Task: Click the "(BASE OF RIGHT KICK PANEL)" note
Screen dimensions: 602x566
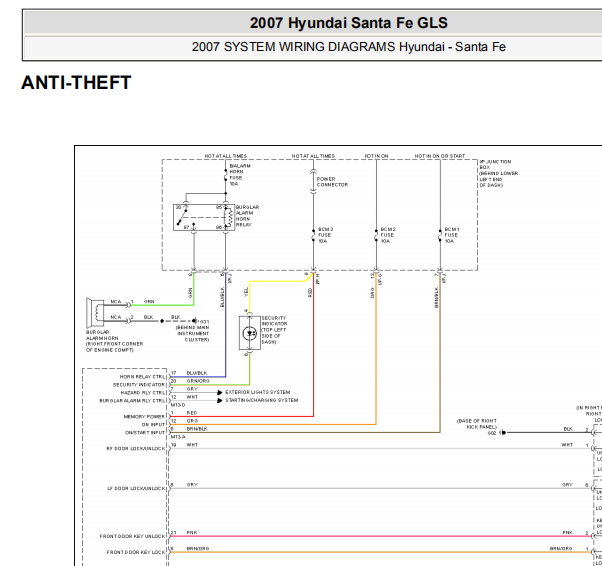Action: pos(477,424)
